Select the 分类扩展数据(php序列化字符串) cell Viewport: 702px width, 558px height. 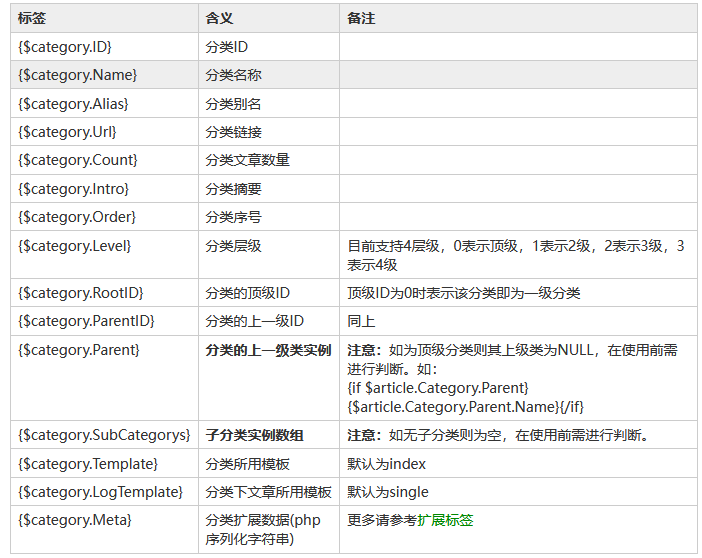(269, 530)
